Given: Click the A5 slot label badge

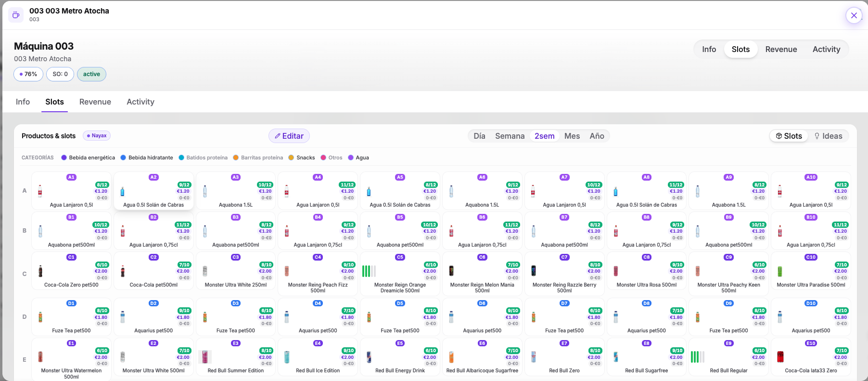Looking at the screenshot, I should coord(400,177).
